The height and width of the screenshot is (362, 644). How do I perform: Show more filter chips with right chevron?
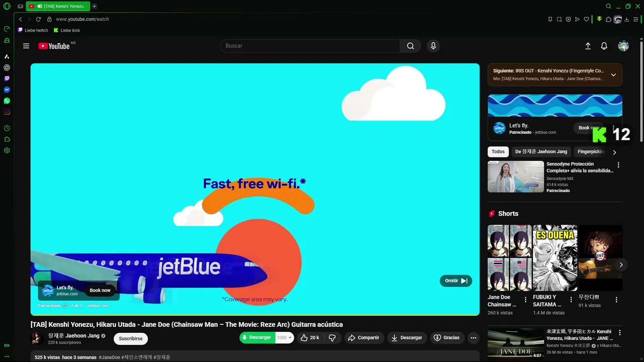point(614,152)
